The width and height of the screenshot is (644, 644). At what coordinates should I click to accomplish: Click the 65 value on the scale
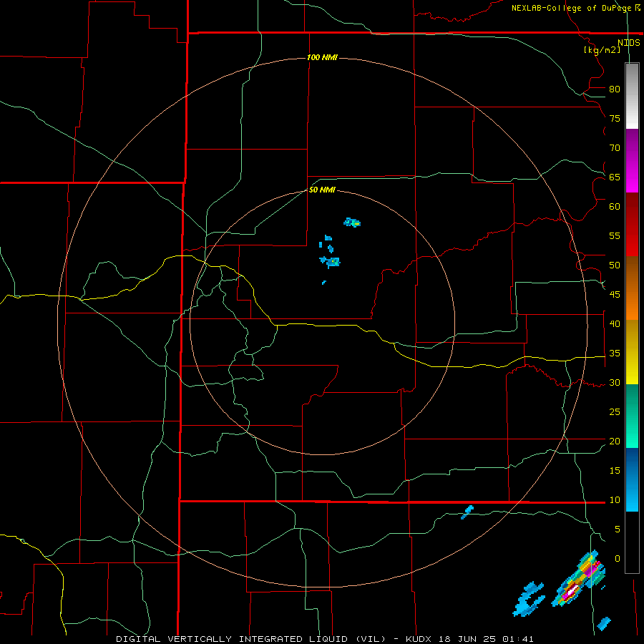(x=615, y=177)
